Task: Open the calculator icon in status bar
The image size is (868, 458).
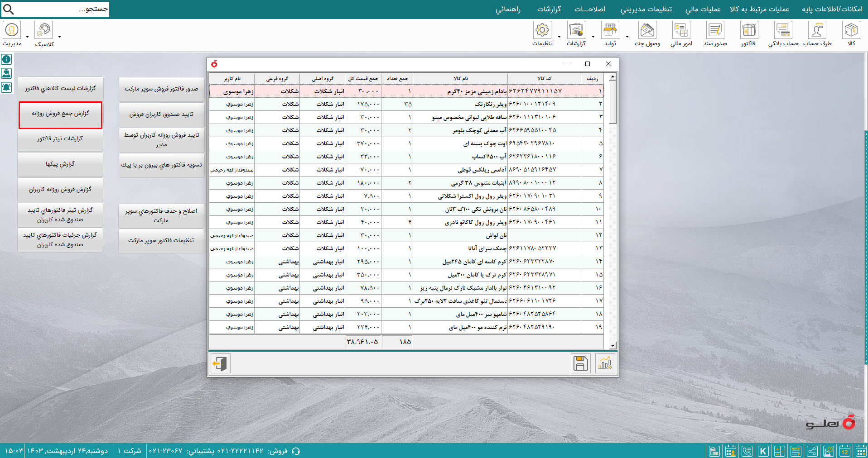Action: 780,451
